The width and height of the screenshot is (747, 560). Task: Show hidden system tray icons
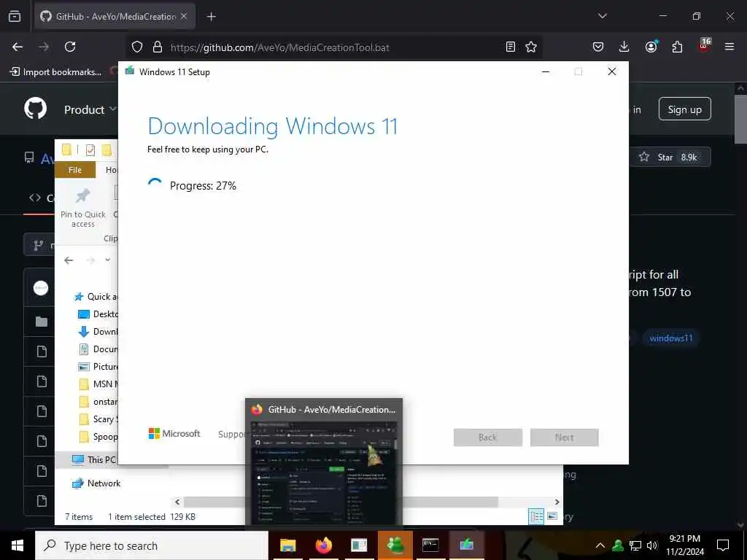[600, 545]
